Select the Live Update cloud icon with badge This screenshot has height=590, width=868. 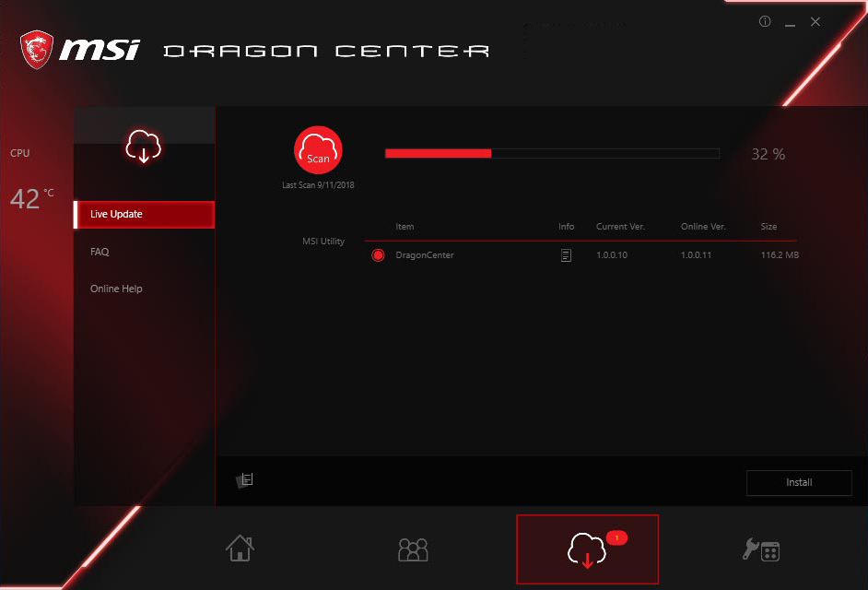[x=587, y=549]
